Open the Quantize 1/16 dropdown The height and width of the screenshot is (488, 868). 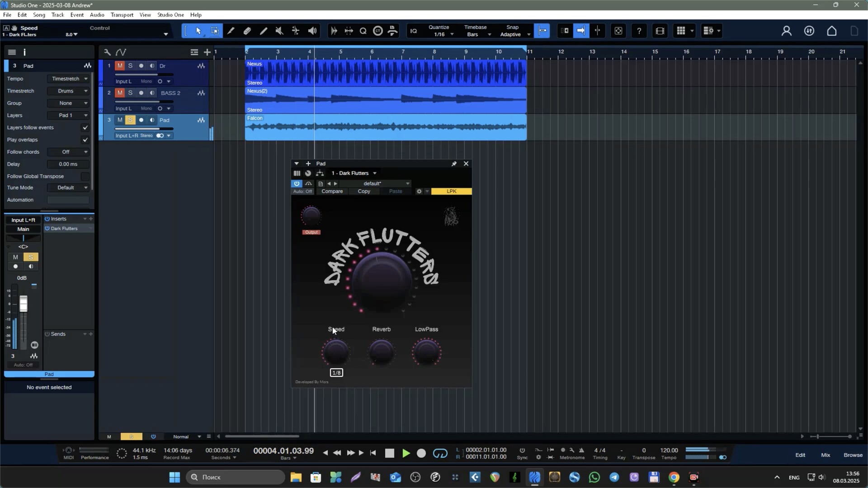[x=442, y=34]
